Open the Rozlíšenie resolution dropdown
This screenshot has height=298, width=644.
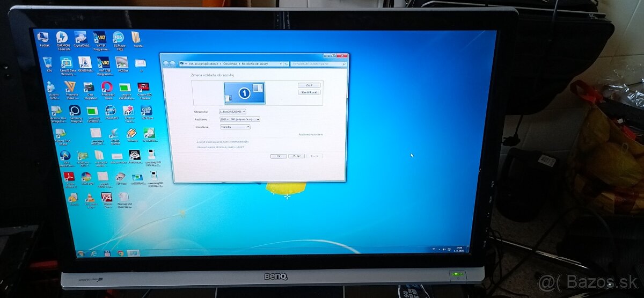click(x=239, y=119)
